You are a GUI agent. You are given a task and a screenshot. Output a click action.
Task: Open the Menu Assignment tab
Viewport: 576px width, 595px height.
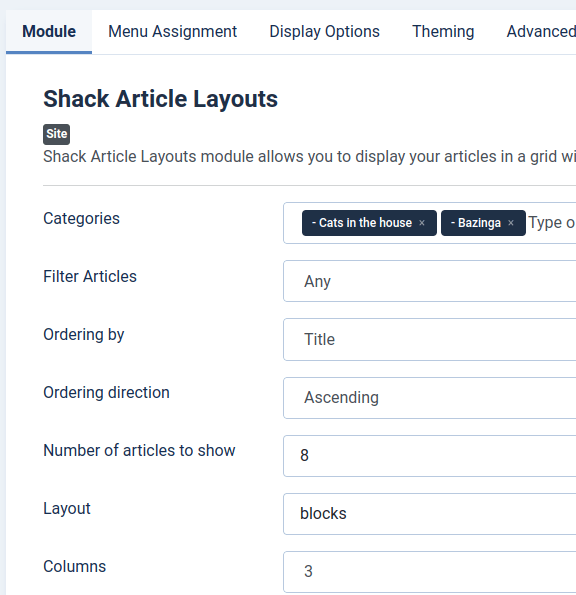coord(173,32)
